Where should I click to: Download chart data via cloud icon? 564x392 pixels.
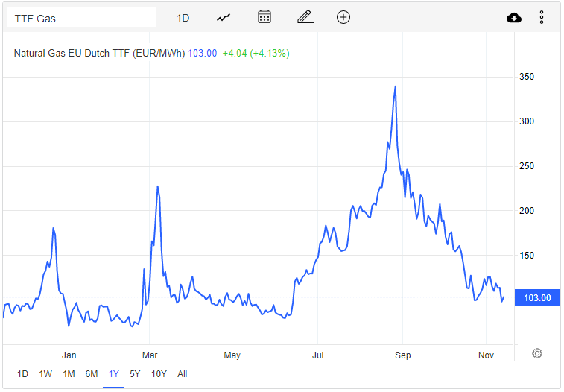tap(514, 18)
